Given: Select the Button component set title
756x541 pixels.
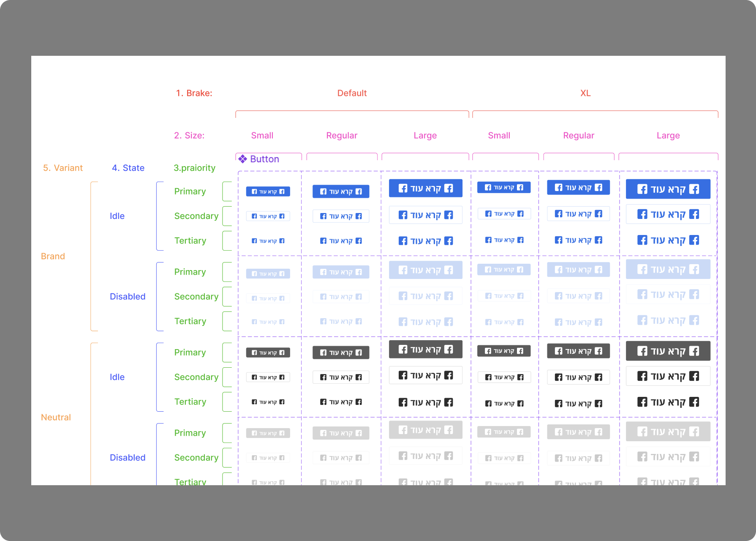Looking at the screenshot, I should [264, 159].
